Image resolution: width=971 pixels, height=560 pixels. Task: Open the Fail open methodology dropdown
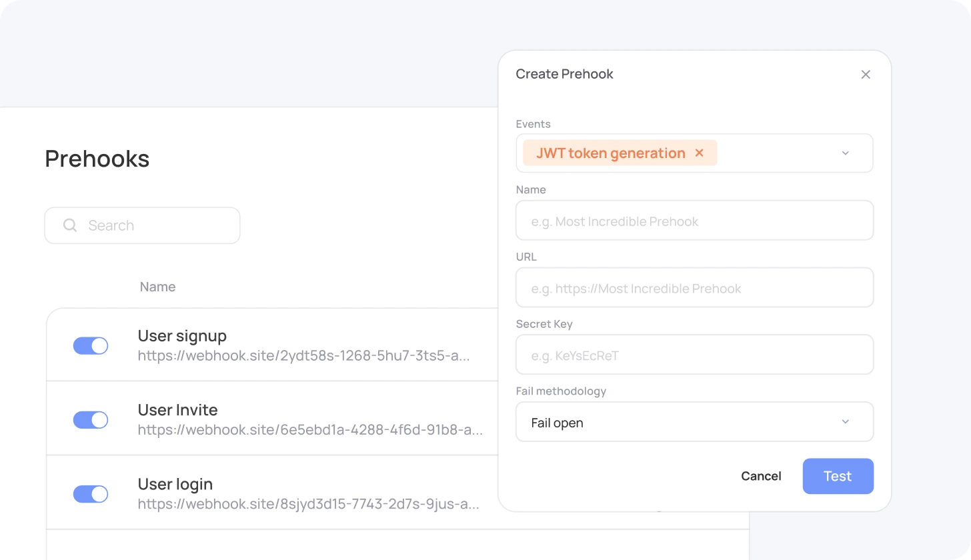click(694, 422)
